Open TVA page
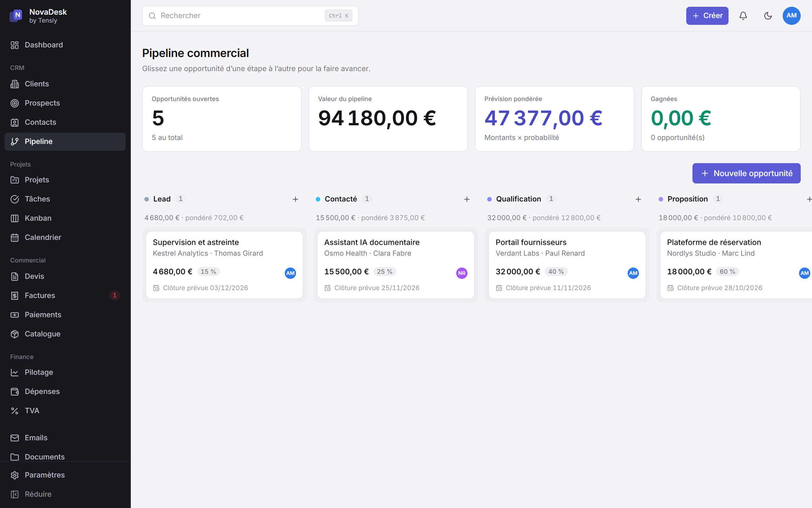 coord(65,410)
